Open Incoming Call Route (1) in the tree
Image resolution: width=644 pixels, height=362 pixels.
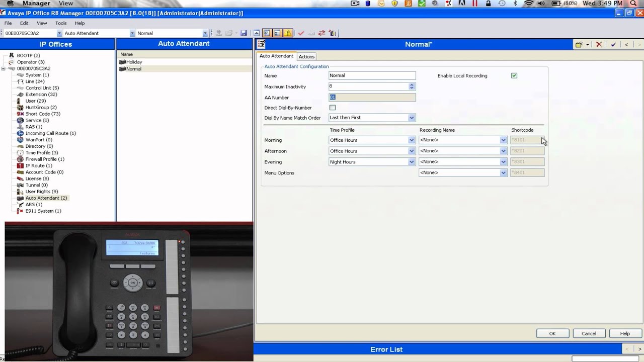point(51,133)
